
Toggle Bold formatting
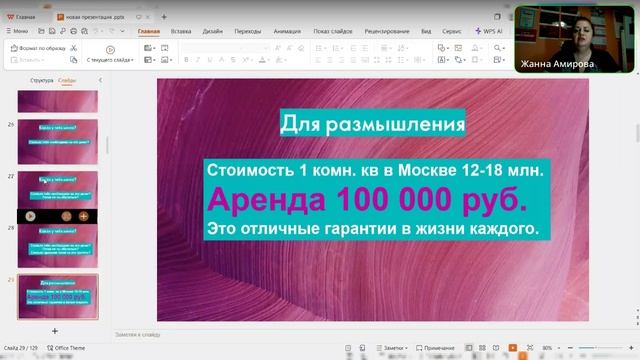click(186, 60)
